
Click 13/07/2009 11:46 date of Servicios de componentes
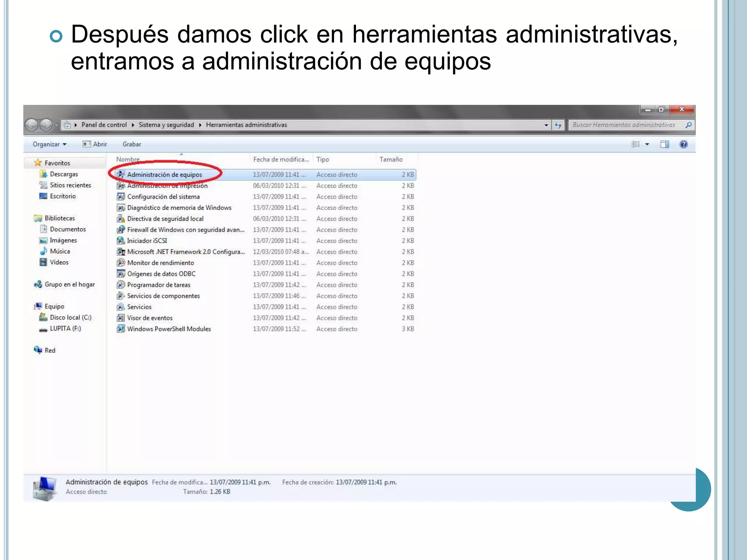(x=279, y=296)
